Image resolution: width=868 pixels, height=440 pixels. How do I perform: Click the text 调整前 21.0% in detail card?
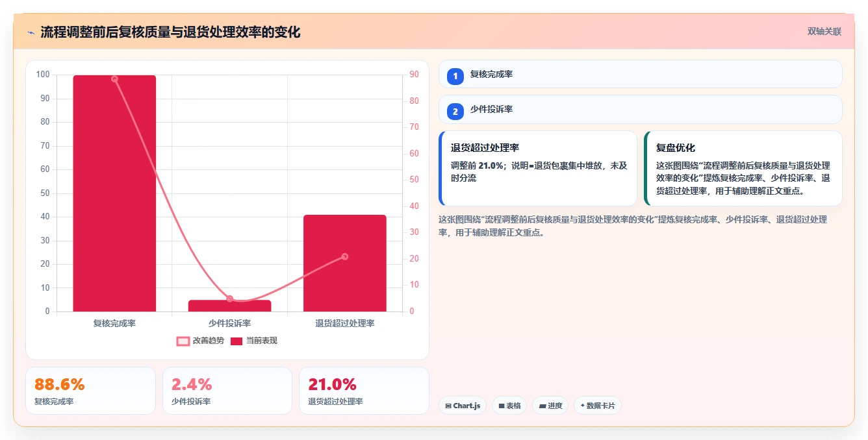point(477,165)
